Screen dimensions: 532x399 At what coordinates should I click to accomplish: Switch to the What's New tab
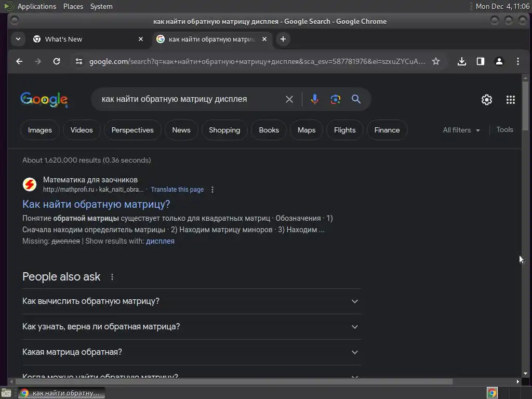pos(87,39)
